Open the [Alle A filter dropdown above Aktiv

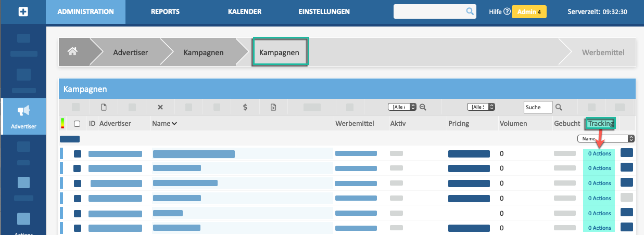tap(402, 107)
